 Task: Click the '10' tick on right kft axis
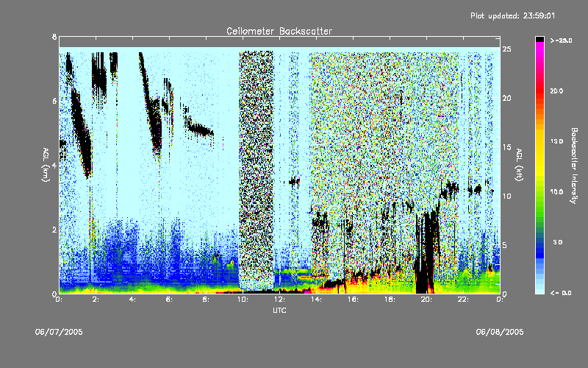[506, 196]
